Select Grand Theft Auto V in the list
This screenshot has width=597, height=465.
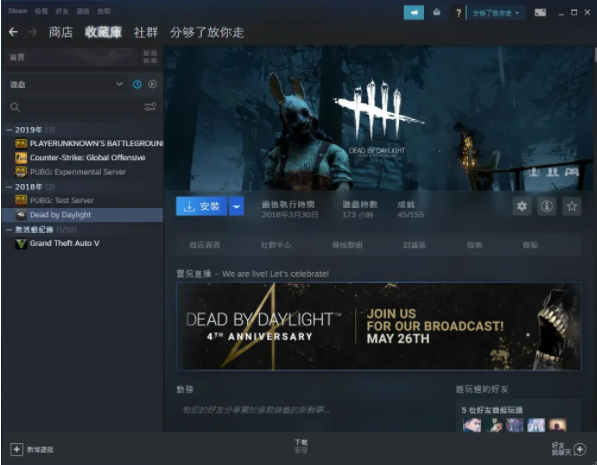[65, 243]
